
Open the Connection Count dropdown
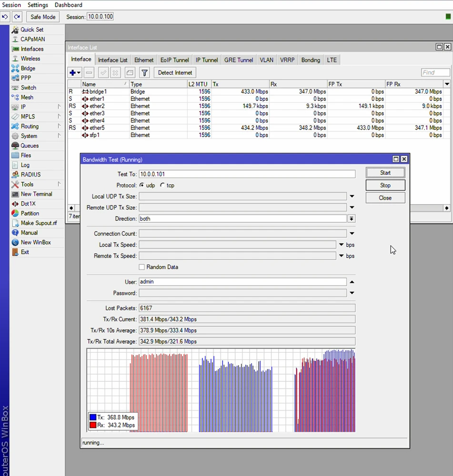pos(352,233)
